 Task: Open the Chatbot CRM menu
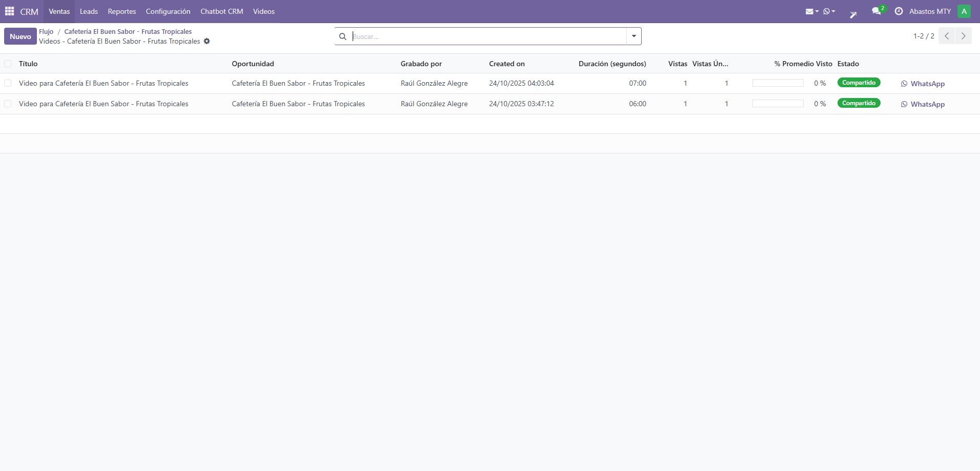221,11
